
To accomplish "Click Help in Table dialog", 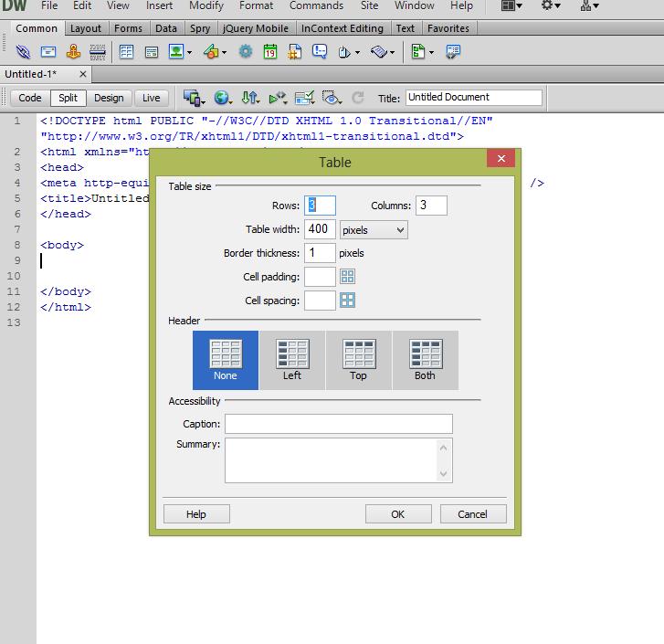I will click(x=196, y=514).
